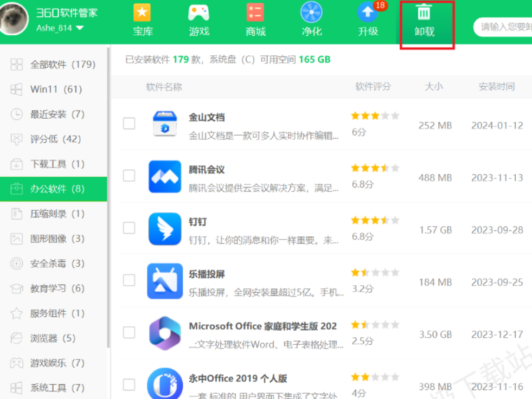The image size is (532, 399).
Task: Open Microsoft Office 家庭和学生版 name
Action: coord(262,326)
